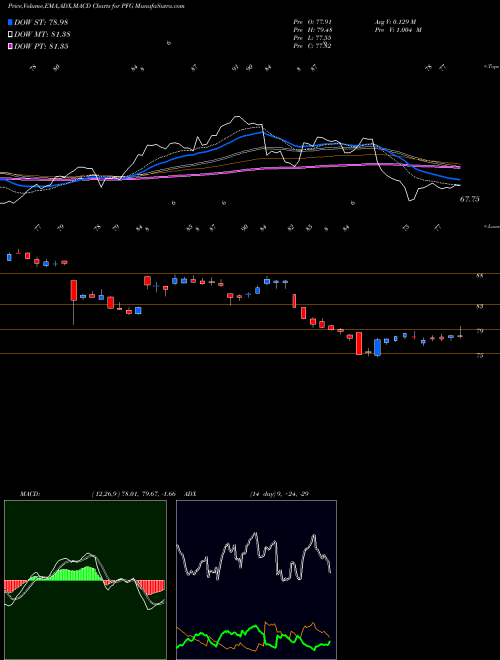Select the DOW MT legend label
The image size is (500, 660).
point(42,35)
